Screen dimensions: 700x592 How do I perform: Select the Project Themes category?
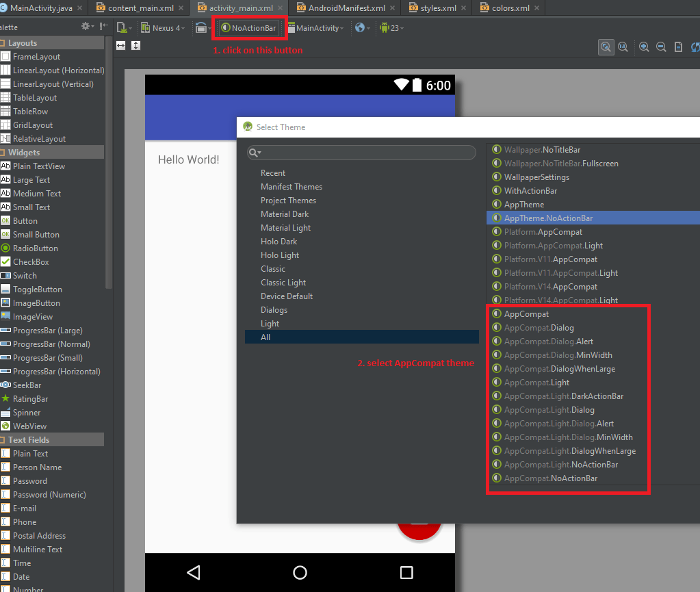(288, 201)
